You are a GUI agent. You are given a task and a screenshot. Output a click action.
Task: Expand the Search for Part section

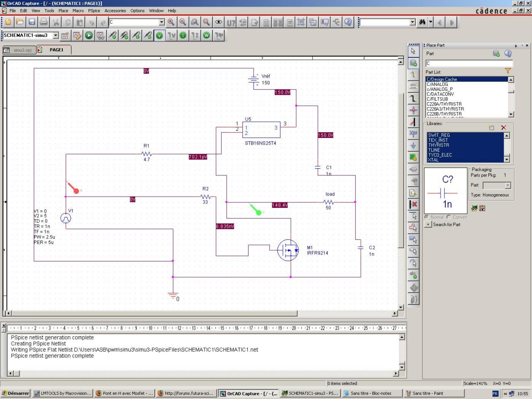(428, 224)
